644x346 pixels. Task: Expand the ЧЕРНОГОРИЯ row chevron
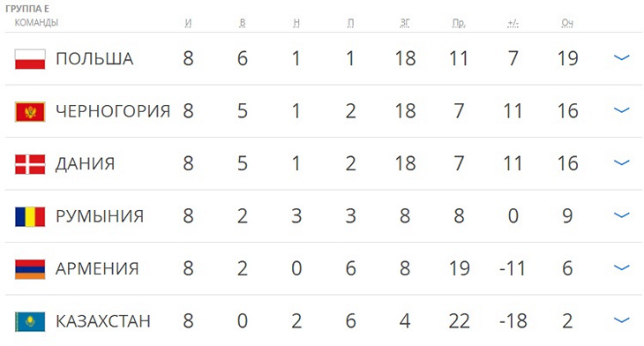coord(621,110)
